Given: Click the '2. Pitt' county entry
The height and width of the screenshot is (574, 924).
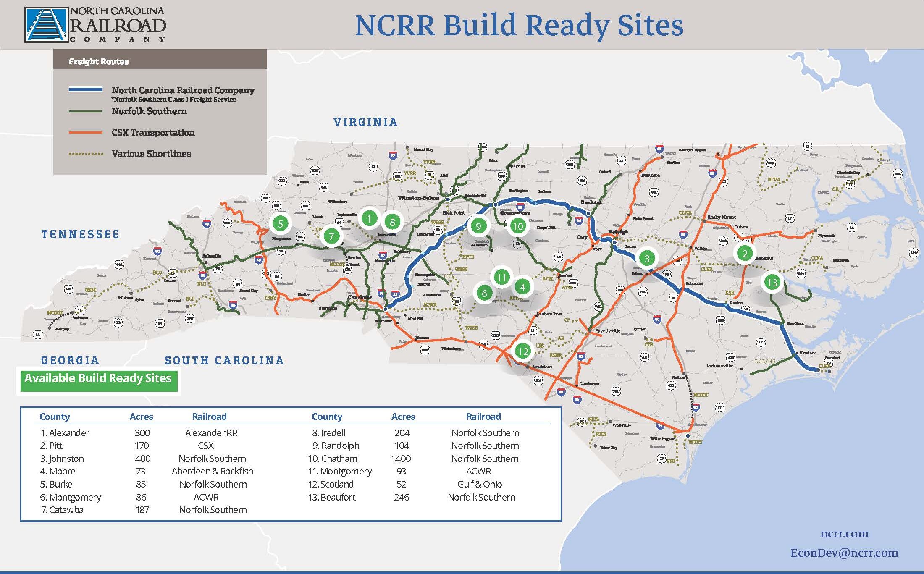Looking at the screenshot, I should pos(51,446).
